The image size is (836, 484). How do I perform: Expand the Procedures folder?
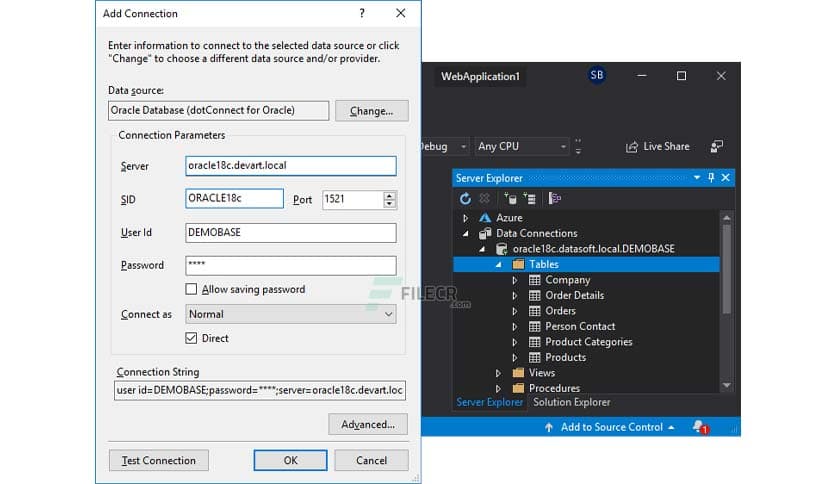(x=498, y=388)
